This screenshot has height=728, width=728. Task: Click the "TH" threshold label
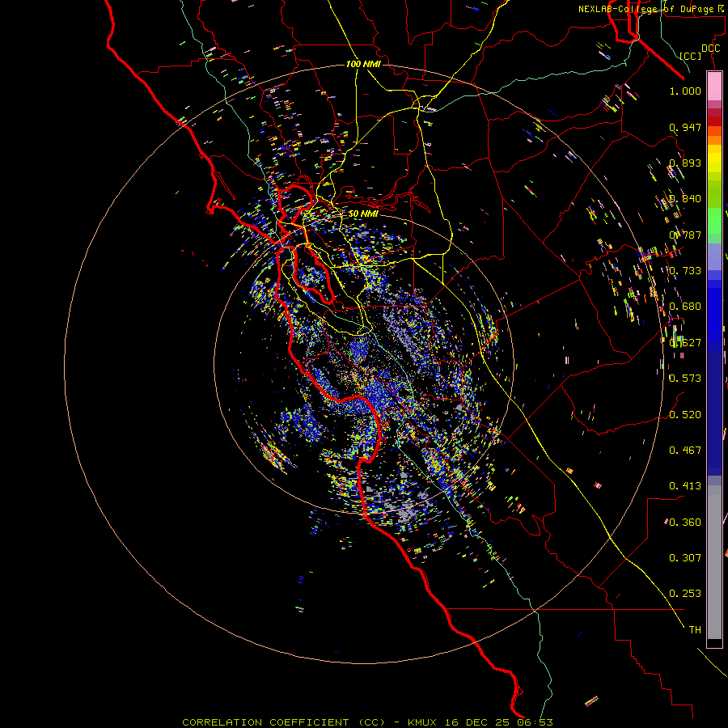[x=695, y=630]
